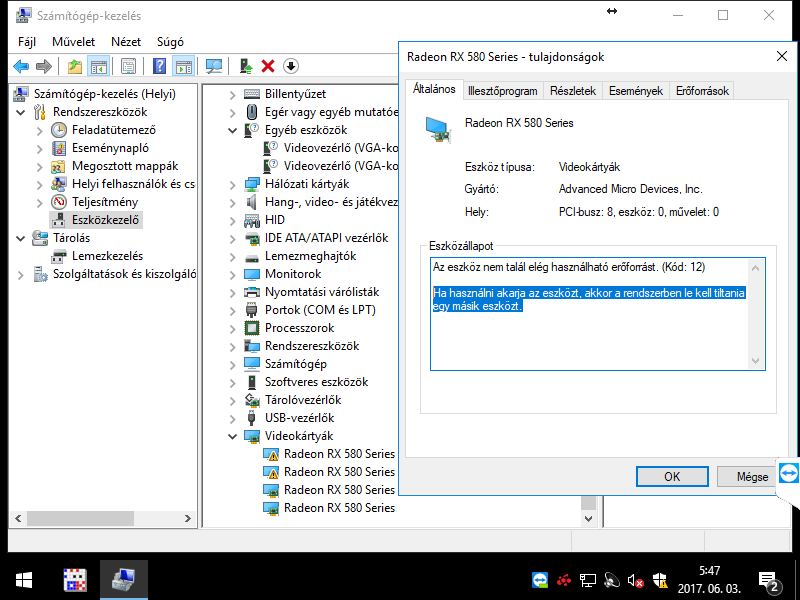Viewport: 800px width, 600px height.
Task: Switch to the Erőforrások tab
Action: (x=702, y=91)
